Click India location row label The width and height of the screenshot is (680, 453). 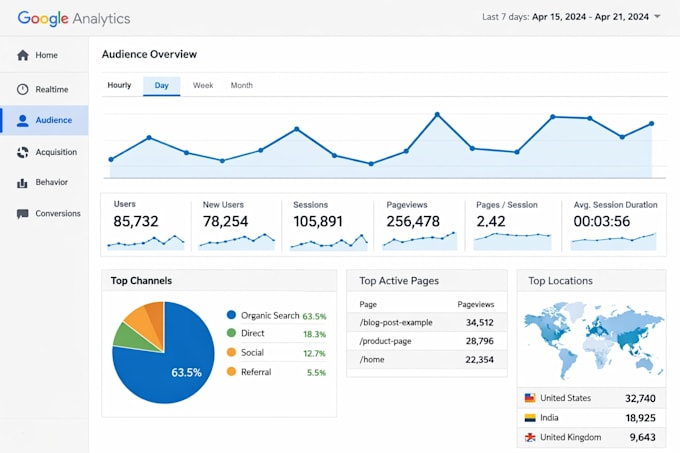tap(549, 417)
